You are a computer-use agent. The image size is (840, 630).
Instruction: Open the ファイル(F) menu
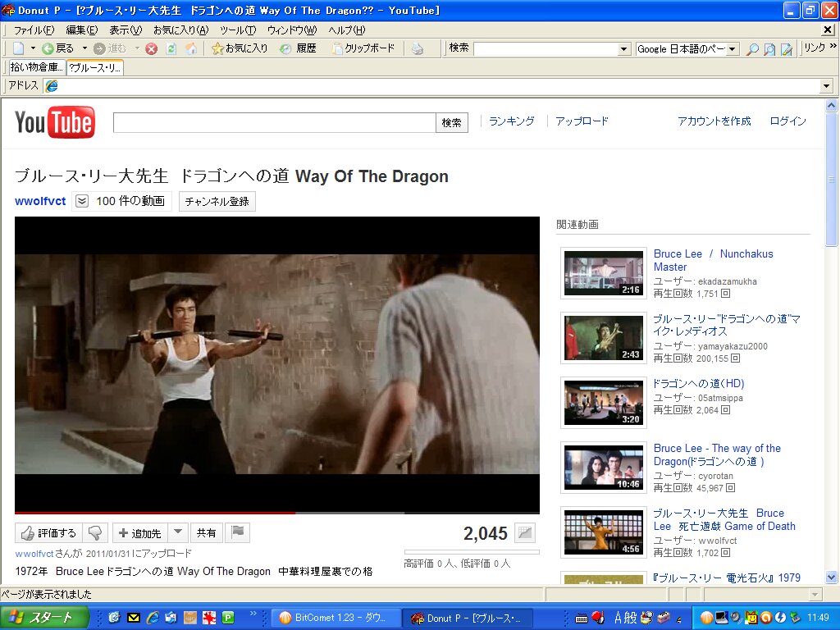(34, 30)
